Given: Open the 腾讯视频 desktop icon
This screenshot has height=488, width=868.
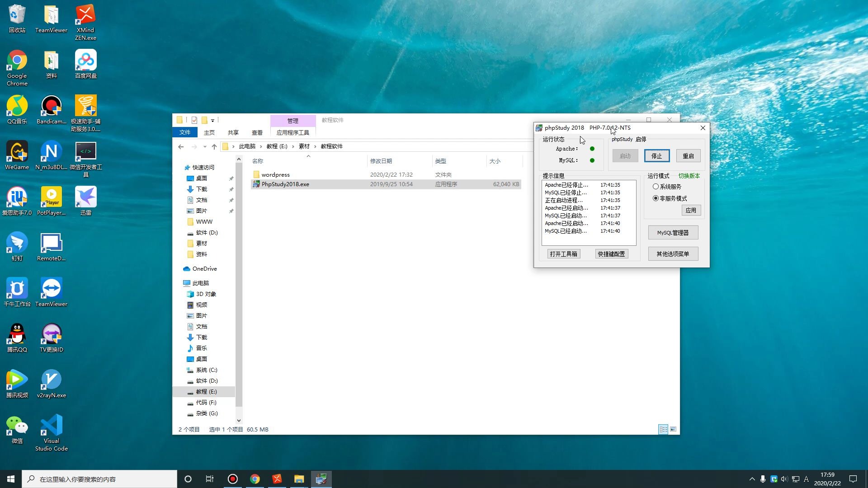Looking at the screenshot, I should [17, 384].
